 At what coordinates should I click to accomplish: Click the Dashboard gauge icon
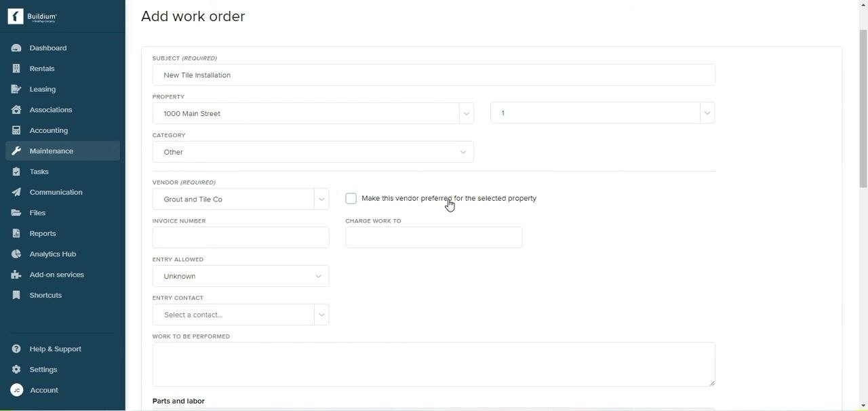coord(16,48)
